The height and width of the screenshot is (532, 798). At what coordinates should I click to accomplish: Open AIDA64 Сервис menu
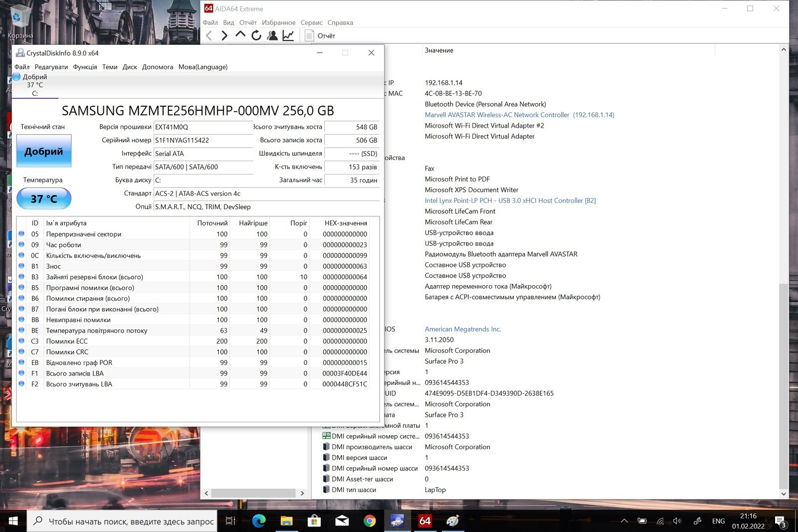coord(311,22)
